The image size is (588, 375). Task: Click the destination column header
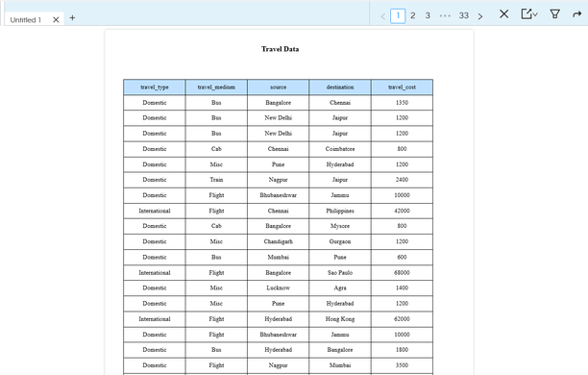[x=340, y=87]
